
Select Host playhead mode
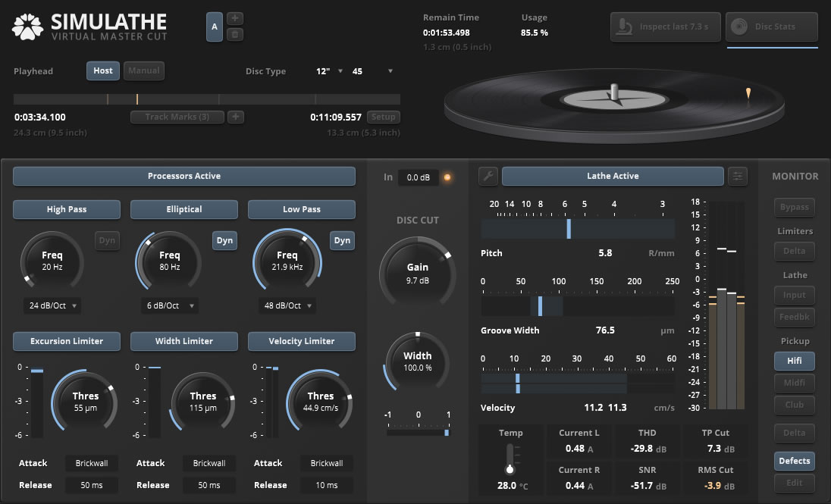(x=103, y=71)
